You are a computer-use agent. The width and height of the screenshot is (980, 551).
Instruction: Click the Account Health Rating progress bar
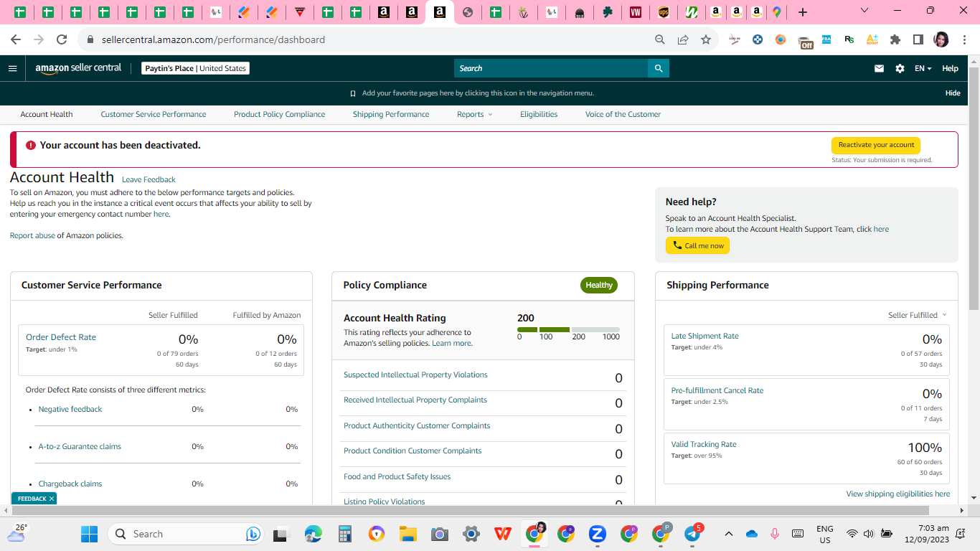tap(568, 329)
